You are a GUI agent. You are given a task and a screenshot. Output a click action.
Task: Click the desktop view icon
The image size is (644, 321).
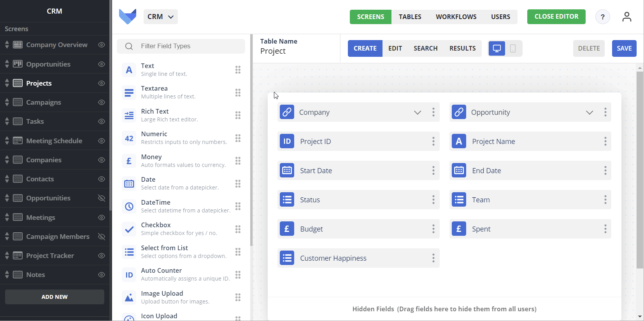497,49
